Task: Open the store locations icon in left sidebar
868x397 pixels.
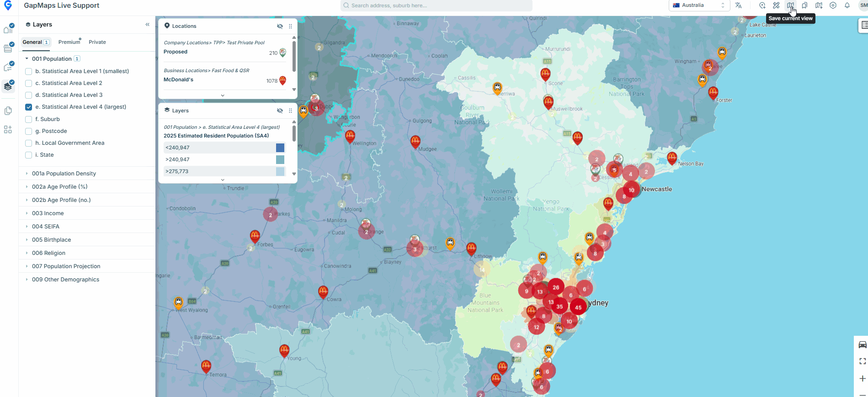Action: point(8,48)
